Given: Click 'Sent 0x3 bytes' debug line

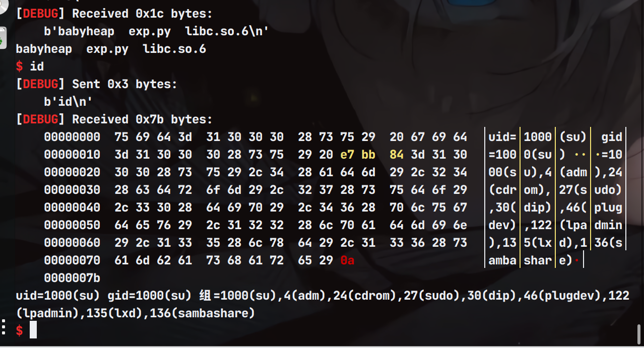Looking at the screenshot, I should click(124, 84).
